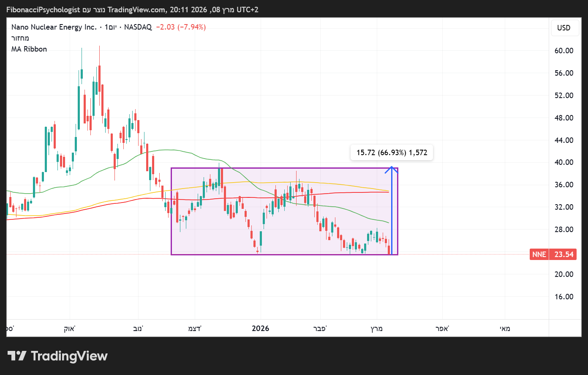
Task: Click the מחזור volume indicator label
Action: (20, 38)
